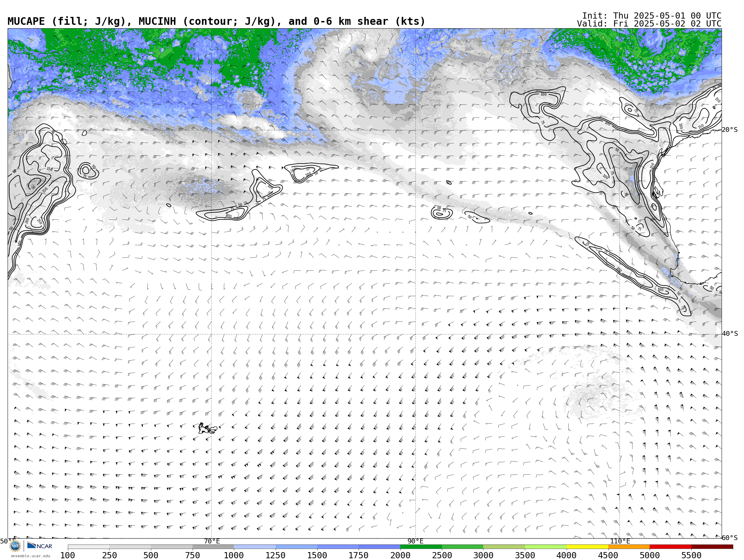Click the NSF logo icon
This screenshot has height=560, width=744.
[15, 546]
